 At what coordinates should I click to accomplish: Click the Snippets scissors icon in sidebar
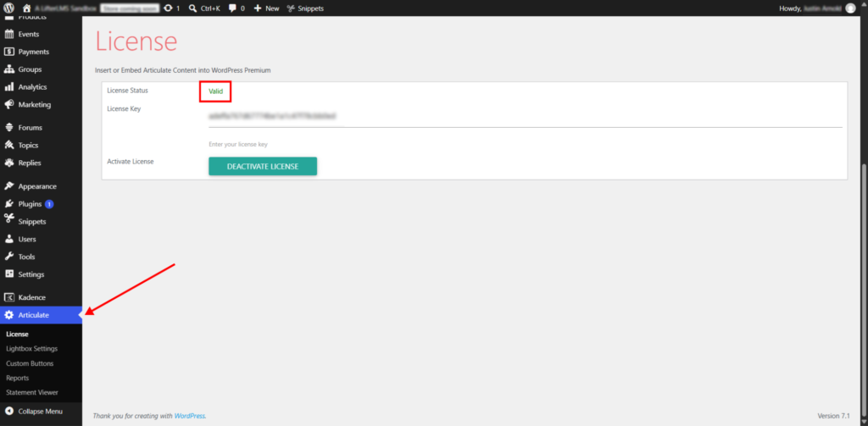pyautogui.click(x=8, y=219)
